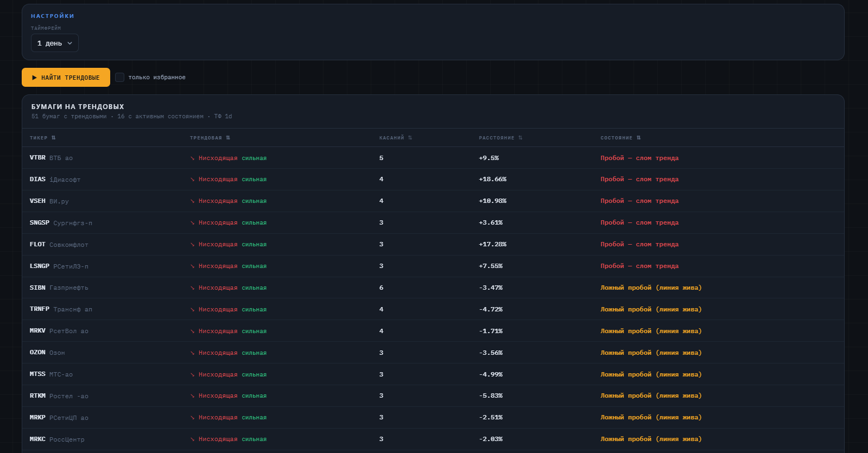Select the MRKP РСетиЦП ао ticker

pyautogui.click(x=59, y=418)
